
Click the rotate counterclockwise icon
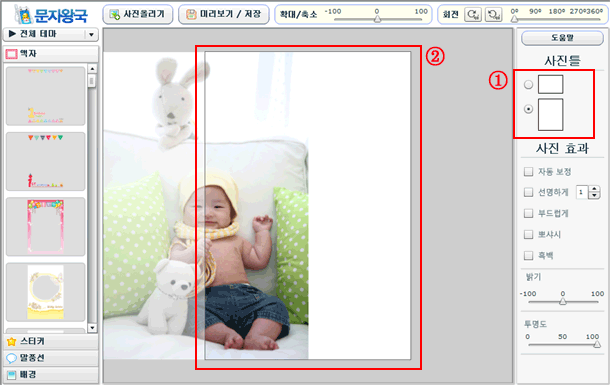[x=493, y=15]
